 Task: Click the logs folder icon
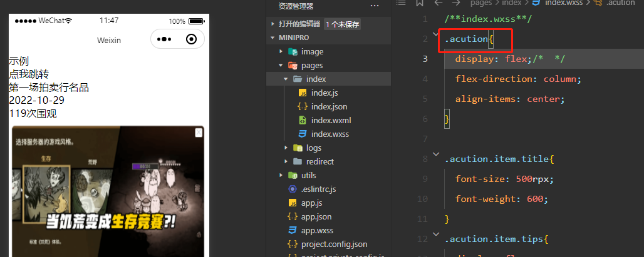pyautogui.click(x=298, y=148)
